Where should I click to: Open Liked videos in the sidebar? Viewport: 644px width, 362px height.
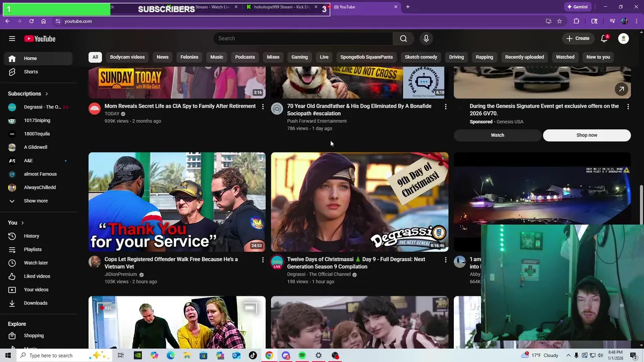39,276
